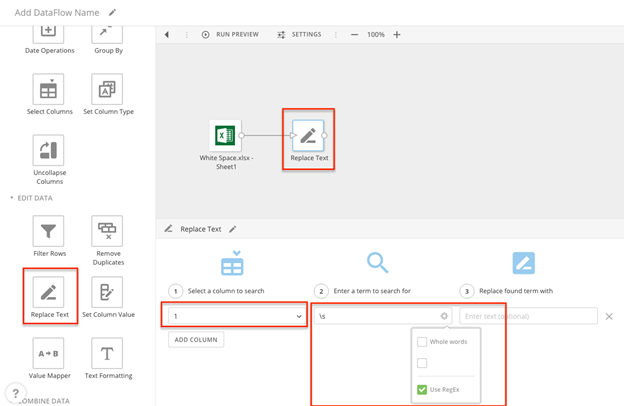The image size is (624, 406).
Task: Pick the Filter Rows tile
Action: 49,231
